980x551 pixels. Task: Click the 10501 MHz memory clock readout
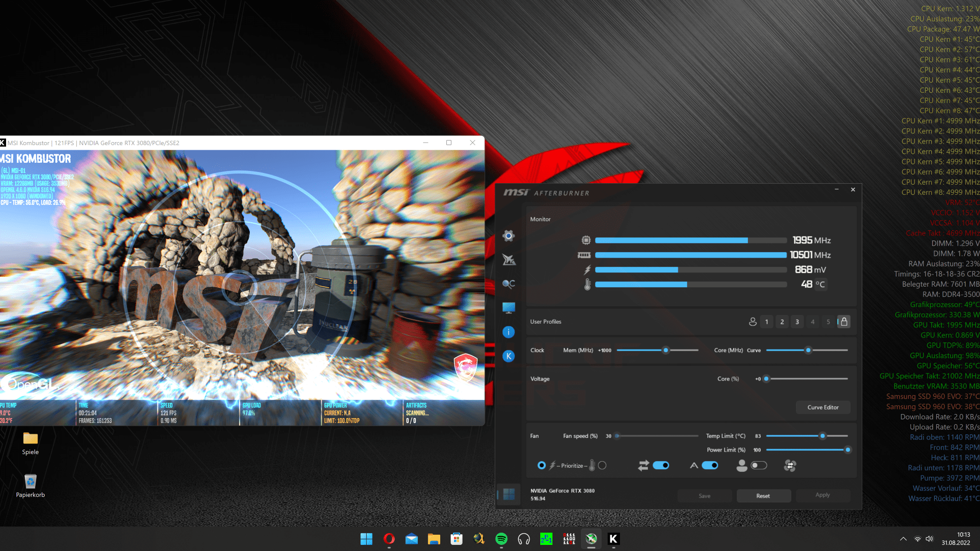[810, 255]
